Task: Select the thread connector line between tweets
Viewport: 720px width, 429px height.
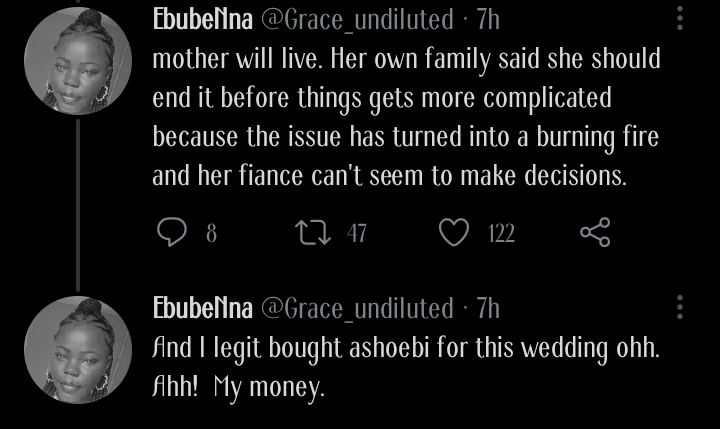Action: [78, 205]
